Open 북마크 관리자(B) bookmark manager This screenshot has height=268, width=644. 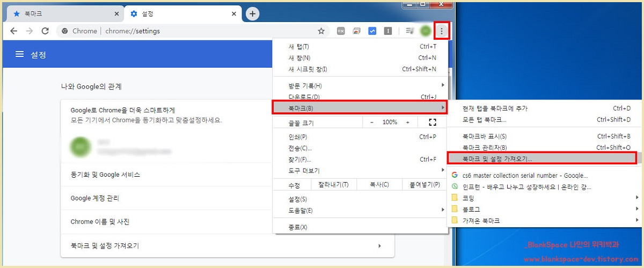point(544,147)
